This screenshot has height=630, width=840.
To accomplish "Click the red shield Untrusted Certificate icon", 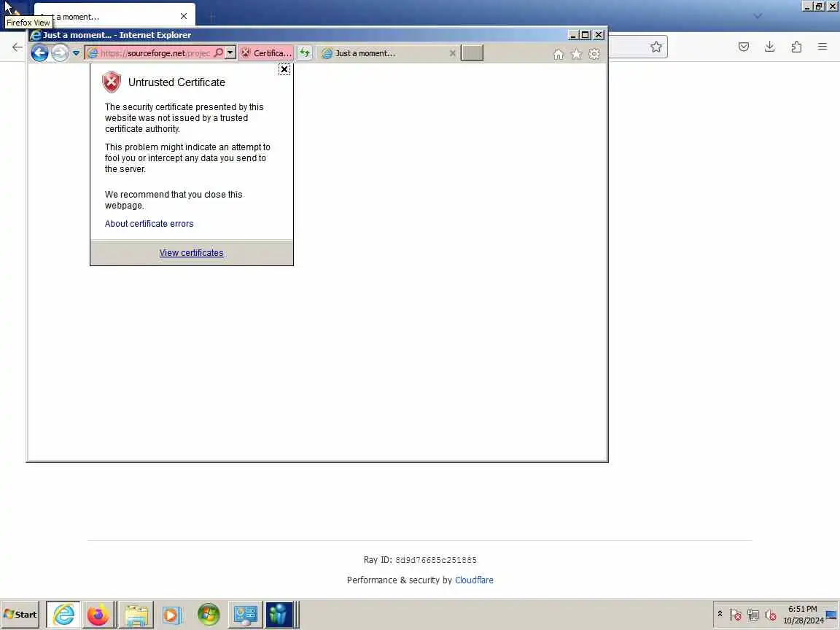I will point(112,82).
